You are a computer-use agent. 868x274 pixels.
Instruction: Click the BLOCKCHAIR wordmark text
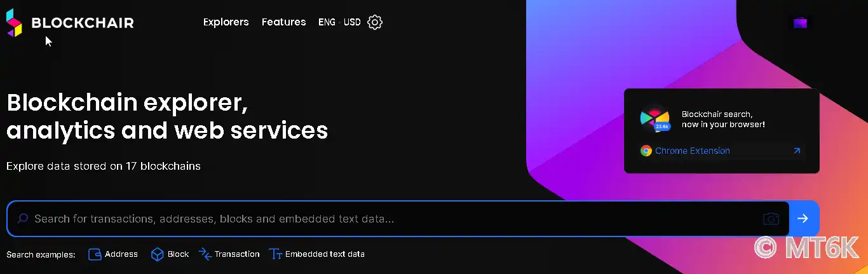click(83, 24)
